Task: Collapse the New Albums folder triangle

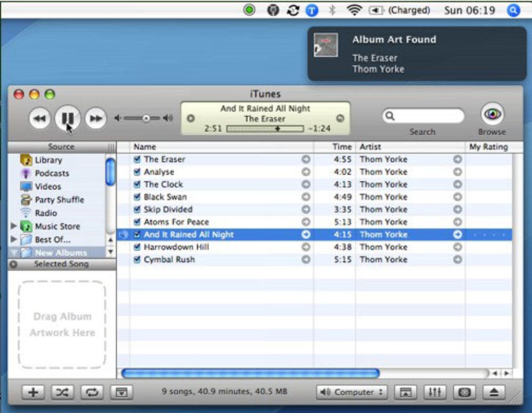Action: pos(14,252)
